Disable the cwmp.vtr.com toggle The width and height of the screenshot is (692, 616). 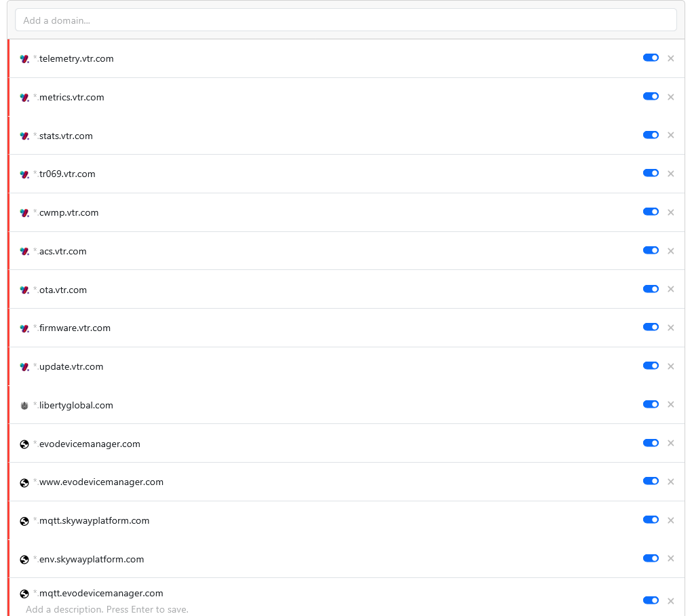pyautogui.click(x=651, y=212)
